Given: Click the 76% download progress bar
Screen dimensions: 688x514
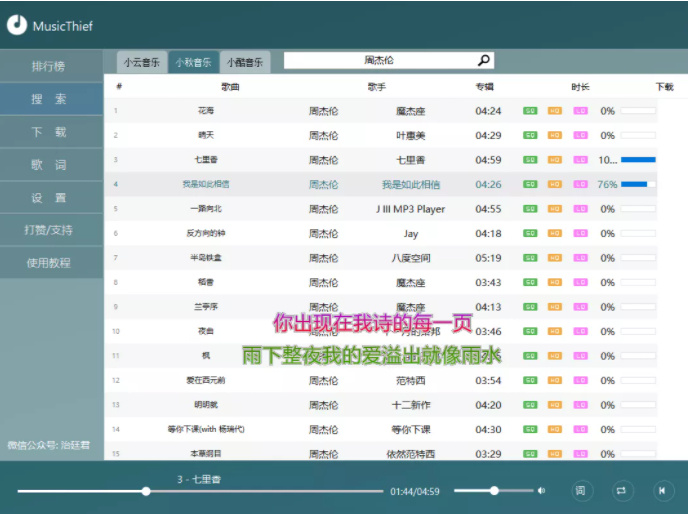Looking at the screenshot, I should [x=638, y=184].
